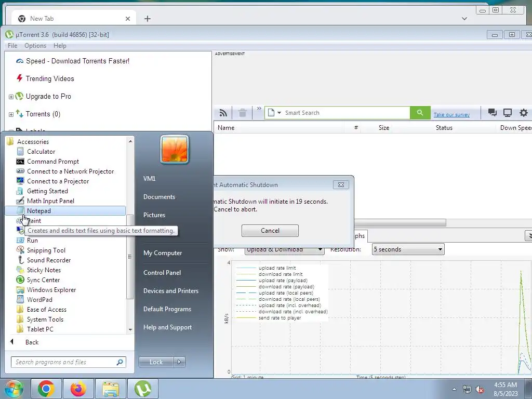
Task: Open the Resolution 5 seconds dropdown
Action: (x=408, y=249)
